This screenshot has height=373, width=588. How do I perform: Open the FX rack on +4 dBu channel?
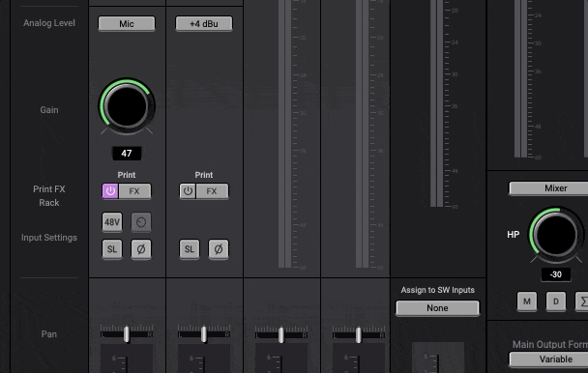coord(212,191)
